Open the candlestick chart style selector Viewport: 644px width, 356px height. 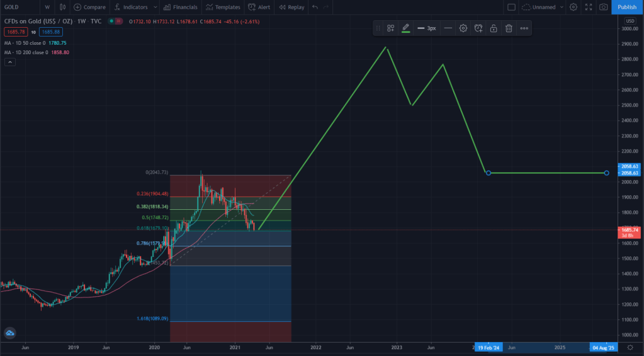tap(62, 7)
